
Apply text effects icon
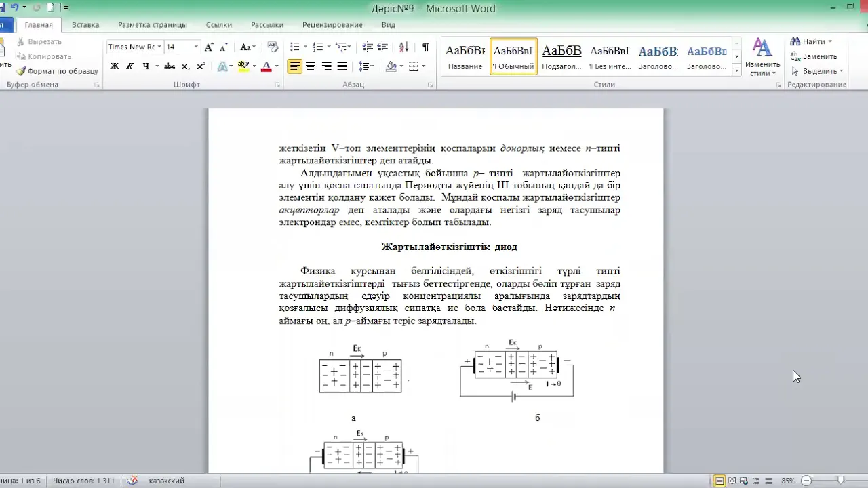click(222, 66)
